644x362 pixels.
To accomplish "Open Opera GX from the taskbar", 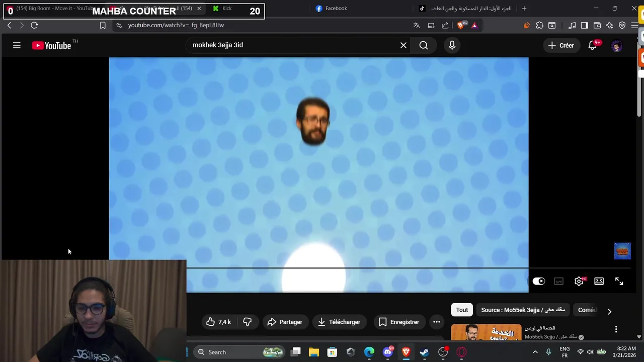I will pos(461,352).
